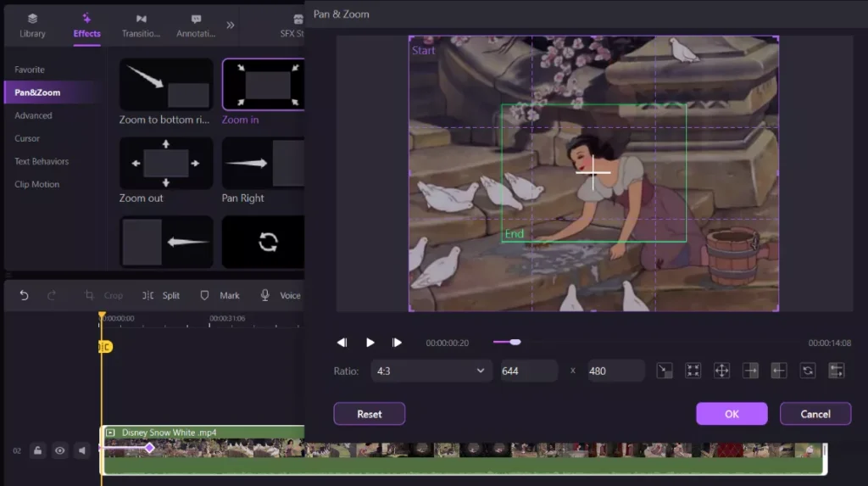This screenshot has height=486, width=868.
Task: Play the Pan & Zoom preview
Action: 370,343
